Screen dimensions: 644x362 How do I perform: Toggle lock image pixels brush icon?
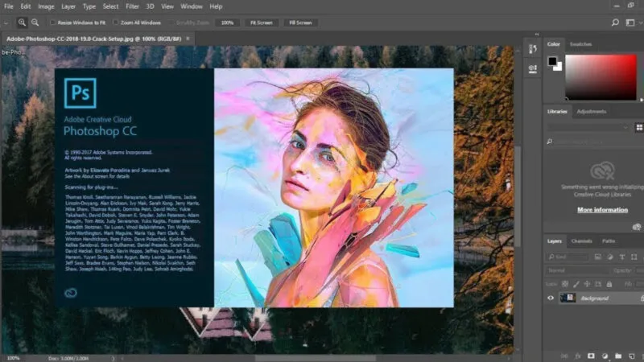pos(576,284)
